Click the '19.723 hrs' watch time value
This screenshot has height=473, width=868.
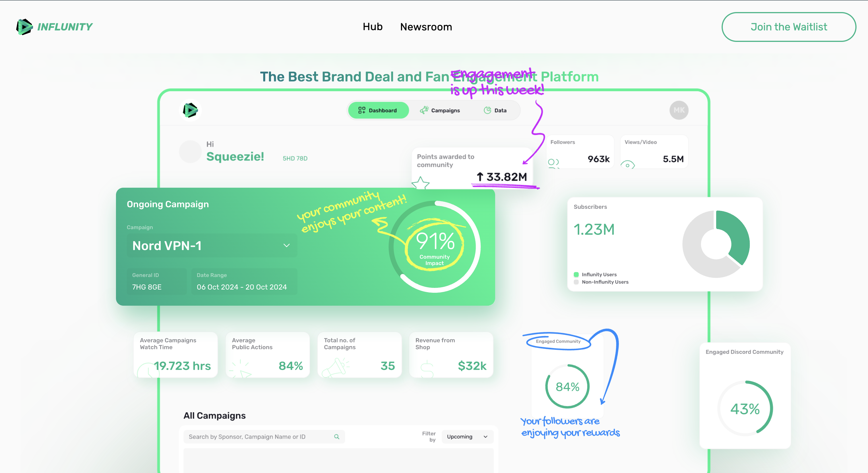point(182,366)
